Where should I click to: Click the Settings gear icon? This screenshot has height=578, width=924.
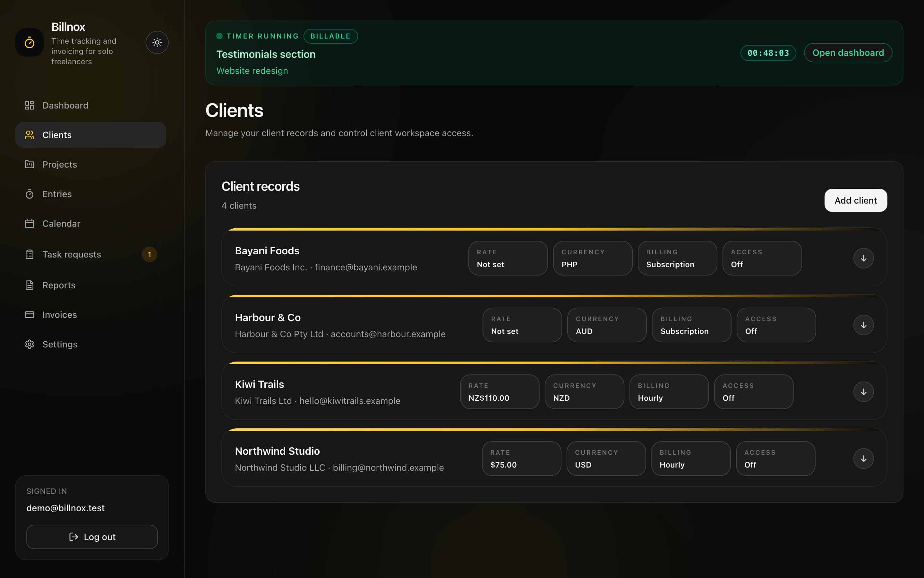[30, 344]
